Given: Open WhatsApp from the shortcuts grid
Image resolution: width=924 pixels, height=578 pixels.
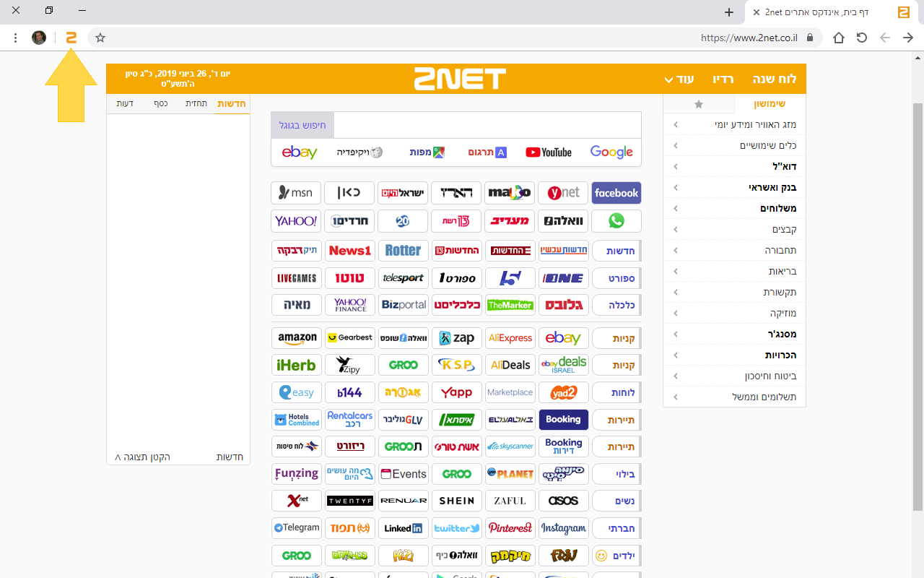Looking at the screenshot, I should (616, 220).
